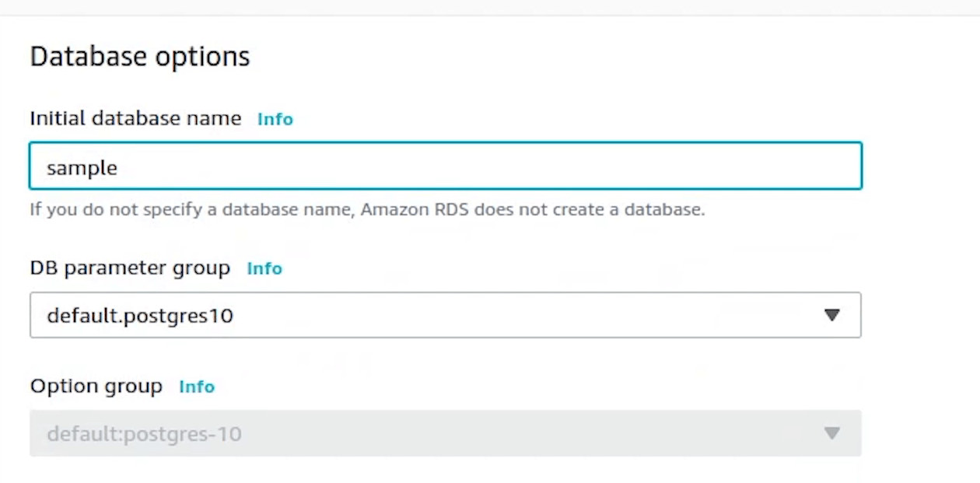Click the database name helper text
The width and height of the screenshot is (980, 483).
pyautogui.click(x=367, y=210)
